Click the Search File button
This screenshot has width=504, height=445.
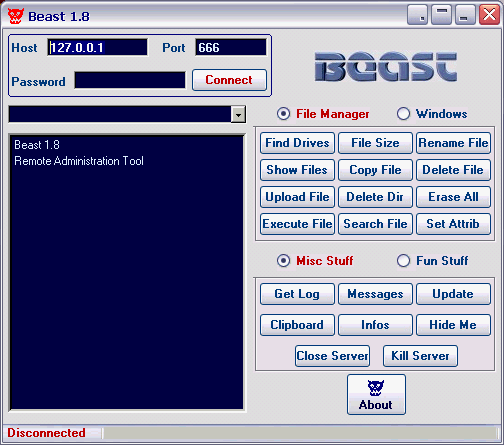pyautogui.click(x=375, y=224)
